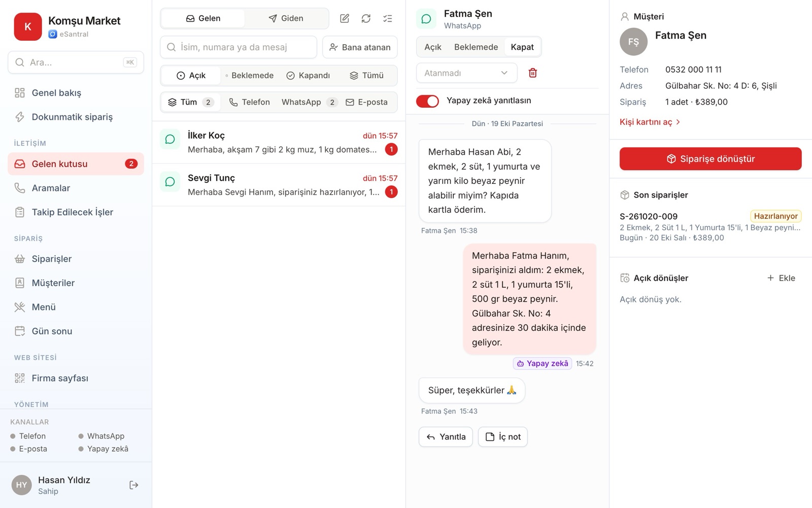Log out using the exit icon
The image size is (812, 508).
tap(133, 485)
